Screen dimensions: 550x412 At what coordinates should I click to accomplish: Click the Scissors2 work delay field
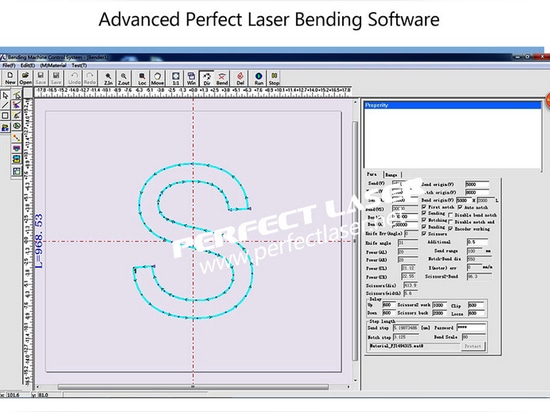tap(440, 305)
